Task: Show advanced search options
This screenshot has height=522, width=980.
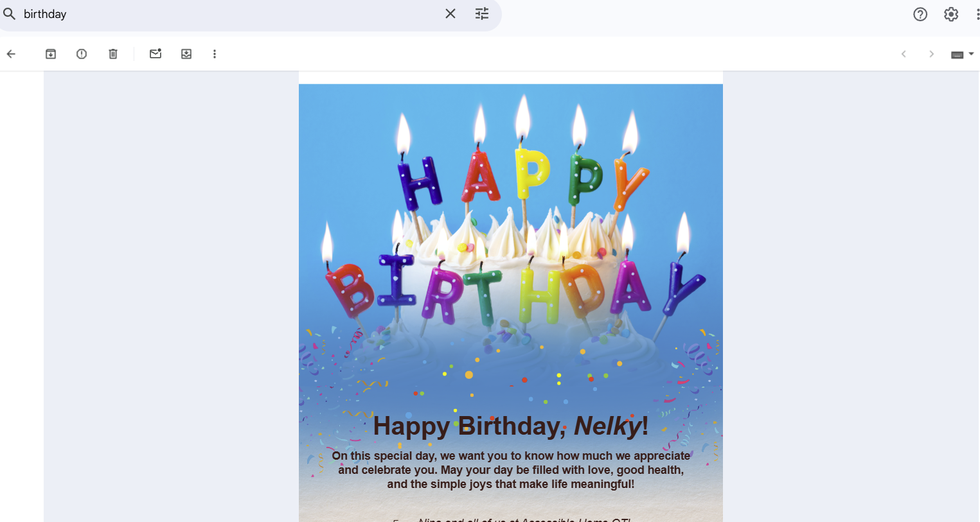Action: (482, 13)
